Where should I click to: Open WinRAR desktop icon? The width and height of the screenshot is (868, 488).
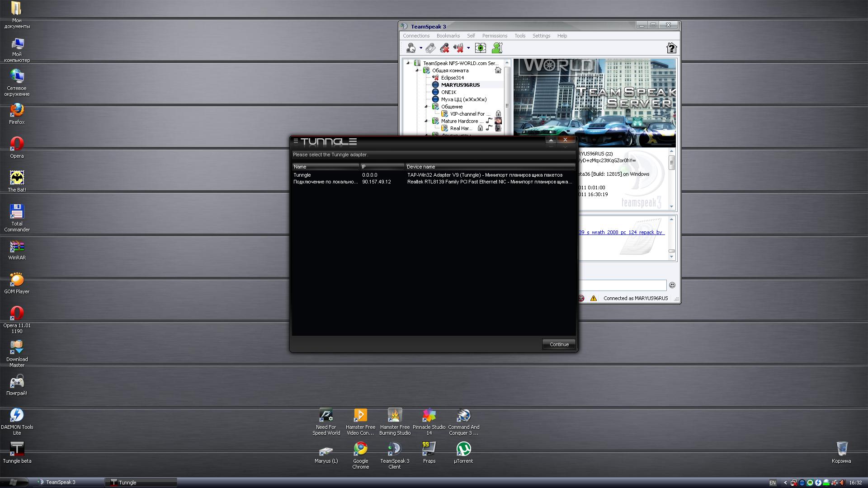click(17, 250)
